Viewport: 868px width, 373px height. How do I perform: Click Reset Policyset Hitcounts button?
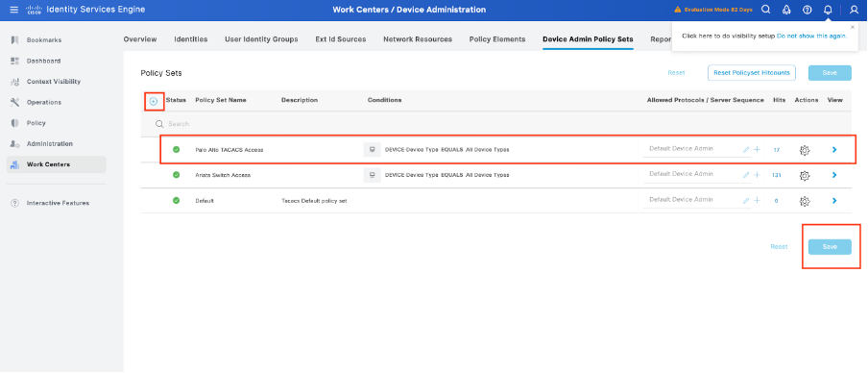752,73
